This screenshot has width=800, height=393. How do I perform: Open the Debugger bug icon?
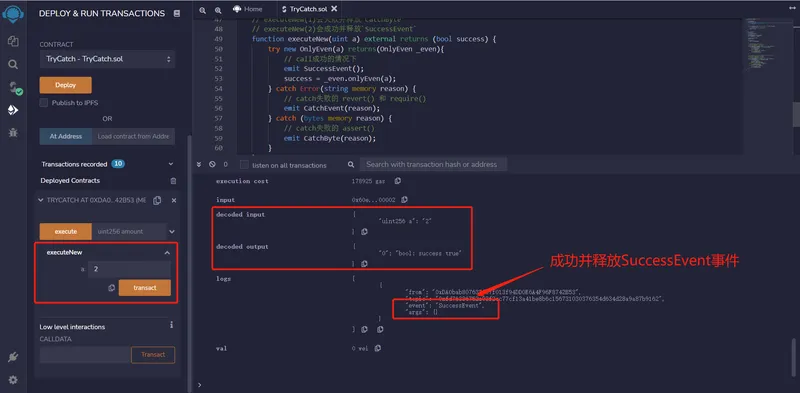[x=13, y=133]
